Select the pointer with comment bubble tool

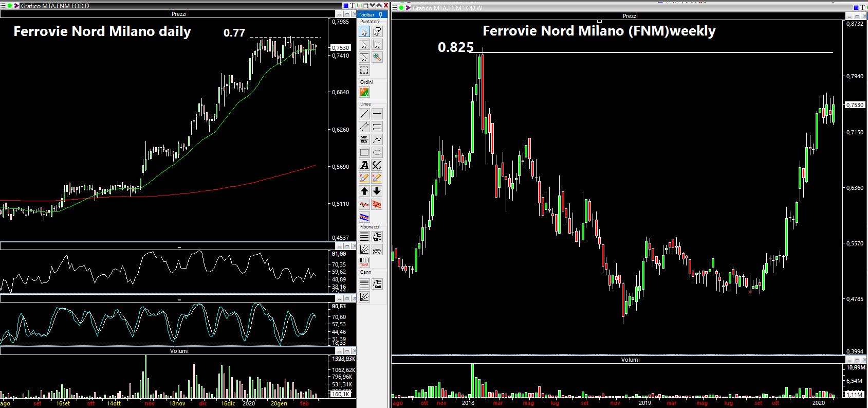coord(377,32)
